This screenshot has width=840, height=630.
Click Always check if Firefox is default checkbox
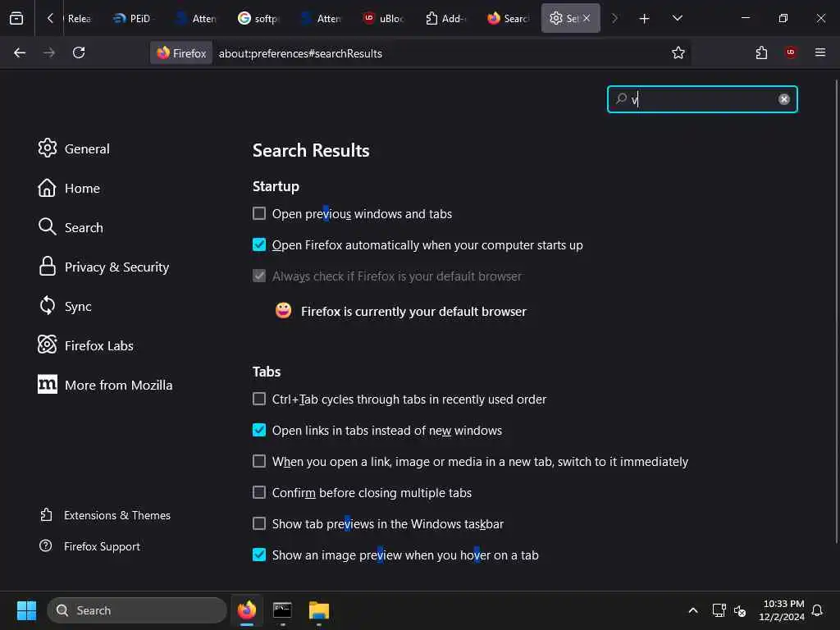[x=259, y=276]
